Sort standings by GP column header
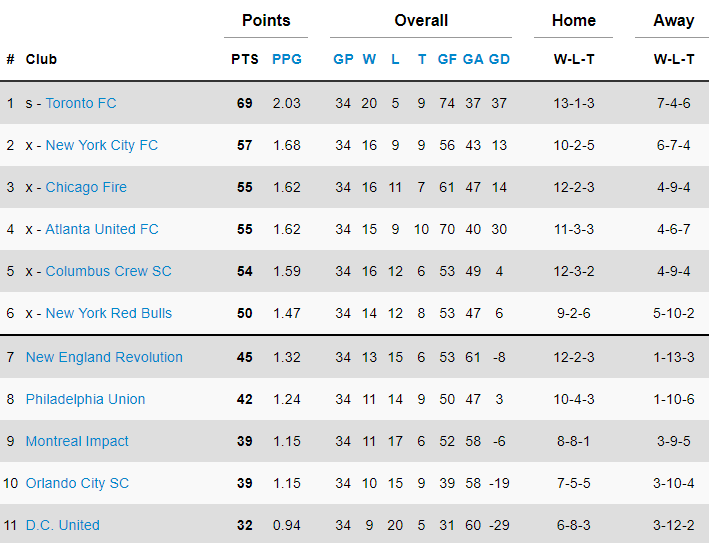This screenshot has width=709, height=543. (x=343, y=59)
